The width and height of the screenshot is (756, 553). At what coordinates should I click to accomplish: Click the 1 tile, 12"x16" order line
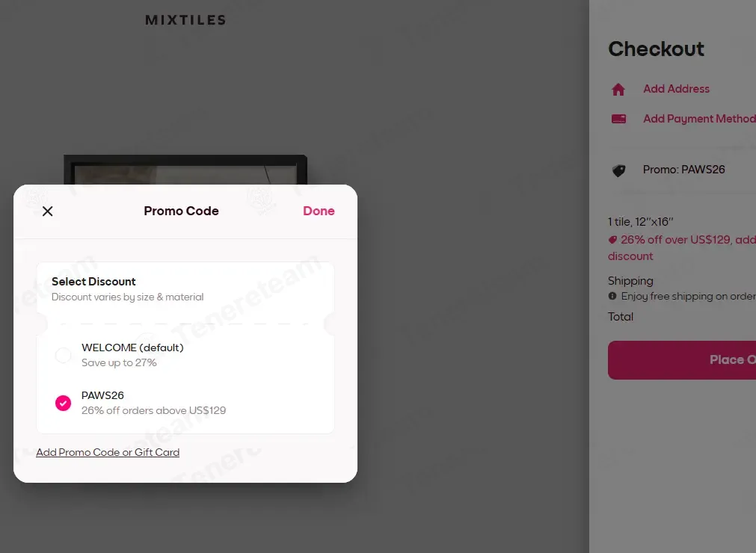(641, 222)
